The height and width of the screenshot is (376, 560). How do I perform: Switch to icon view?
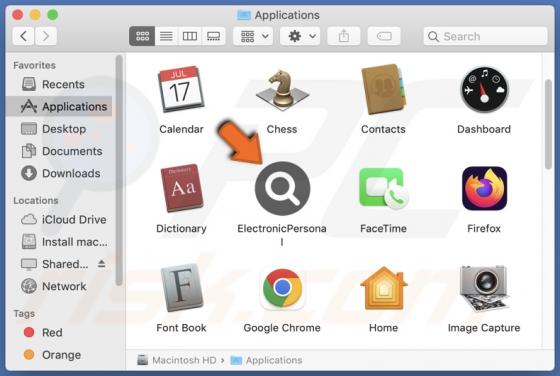pos(142,36)
